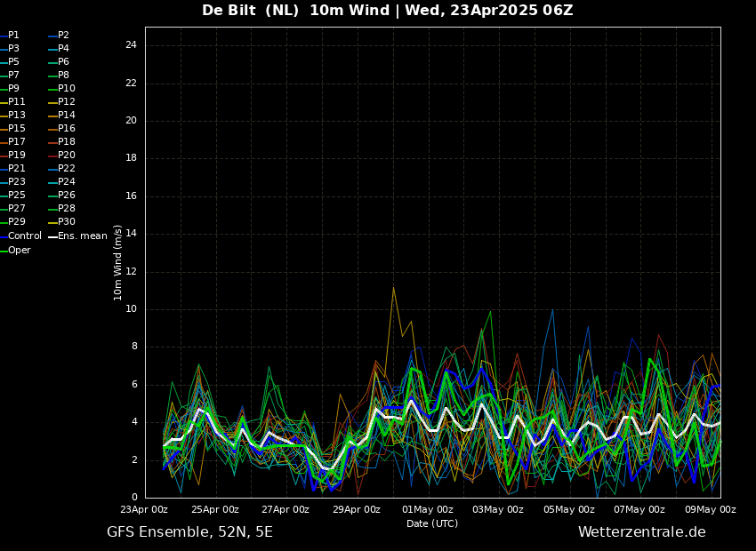Click the 24 value on y-axis
The width and height of the screenshot is (756, 551).
tap(131, 45)
